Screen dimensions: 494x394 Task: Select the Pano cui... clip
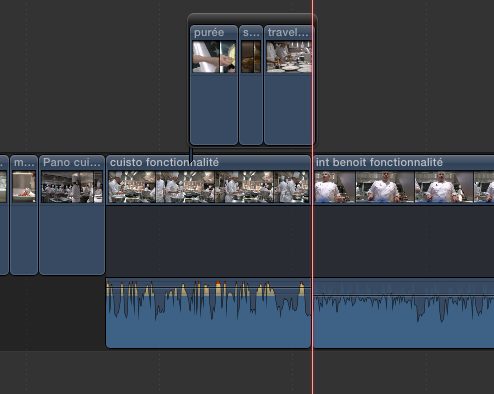point(72,215)
